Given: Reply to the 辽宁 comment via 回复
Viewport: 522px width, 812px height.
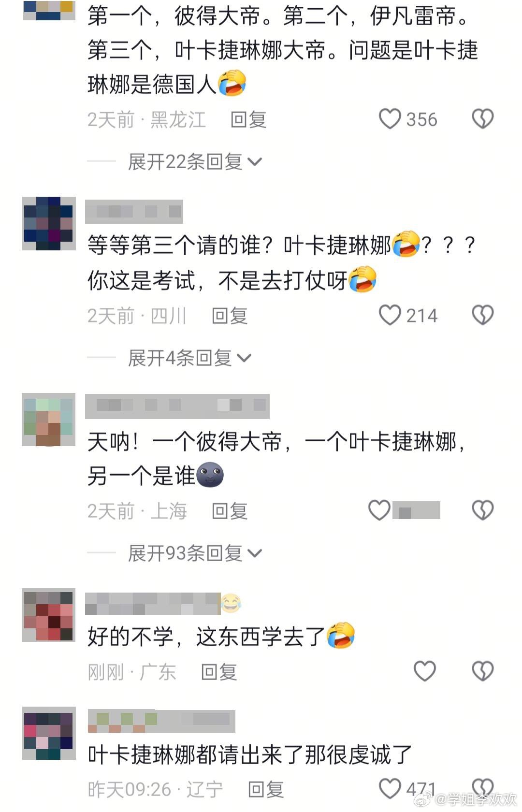Looking at the screenshot, I should [265, 789].
